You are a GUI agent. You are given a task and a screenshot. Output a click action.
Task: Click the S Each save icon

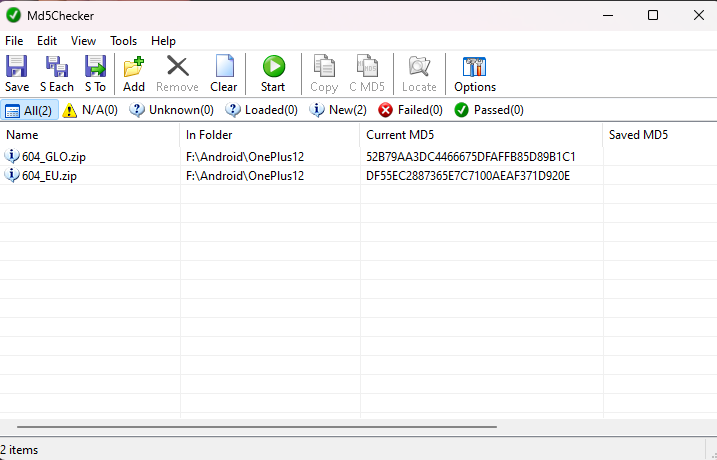tap(57, 67)
